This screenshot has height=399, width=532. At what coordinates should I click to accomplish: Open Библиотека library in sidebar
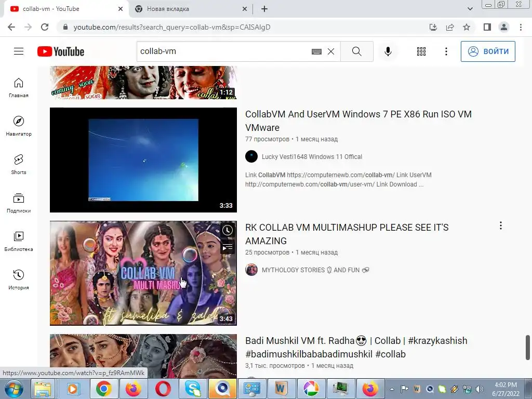(19, 242)
